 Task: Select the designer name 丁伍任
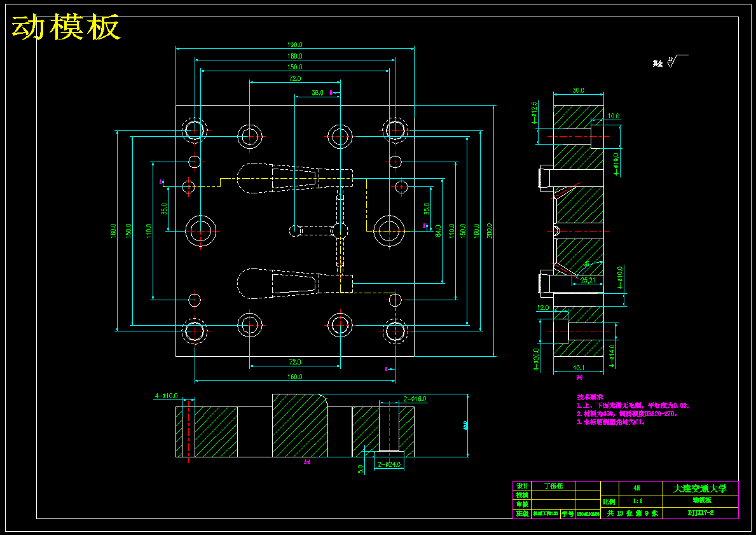pos(553,486)
